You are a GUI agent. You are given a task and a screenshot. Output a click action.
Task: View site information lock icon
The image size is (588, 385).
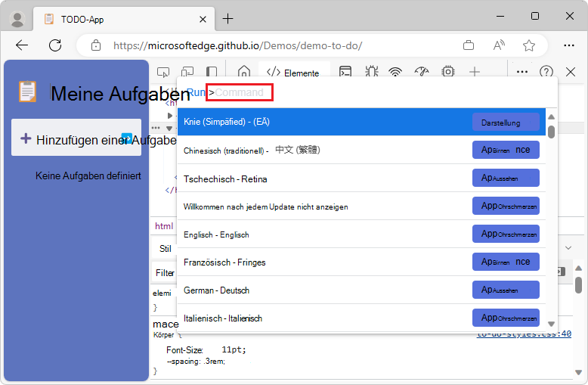tap(96, 45)
